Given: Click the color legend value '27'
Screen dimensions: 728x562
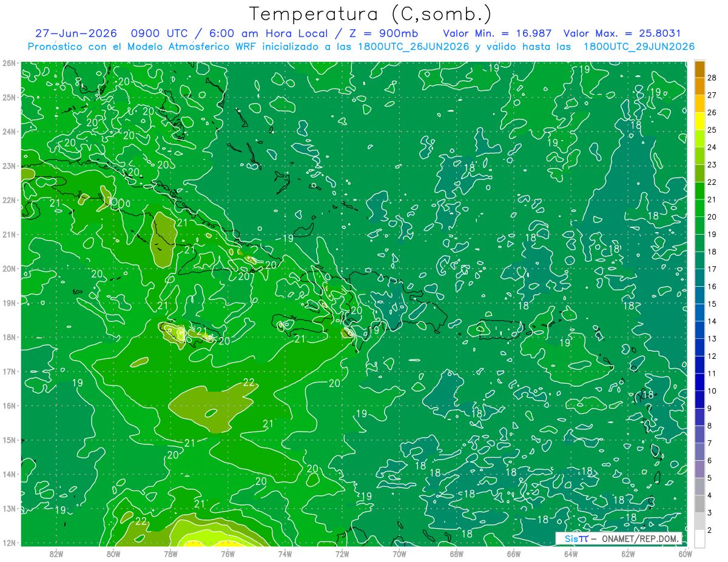Looking at the screenshot, I should coord(712,95).
